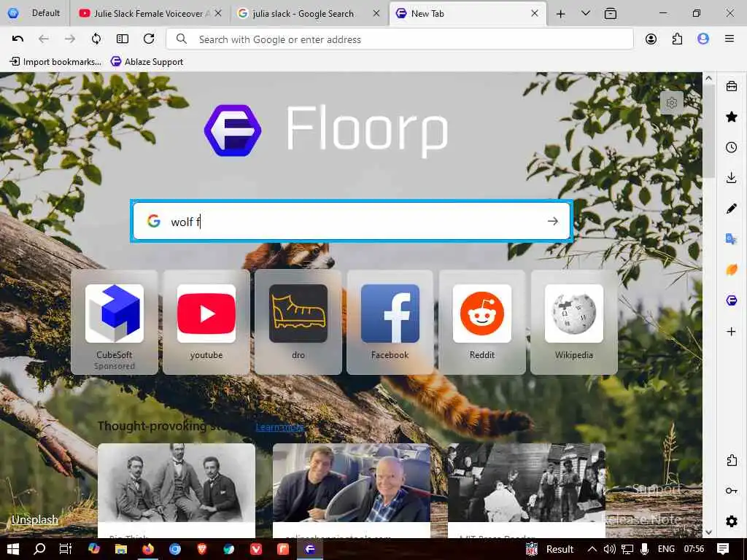Expand the list all tabs chevron
747x560 pixels.
click(x=586, y=13)
